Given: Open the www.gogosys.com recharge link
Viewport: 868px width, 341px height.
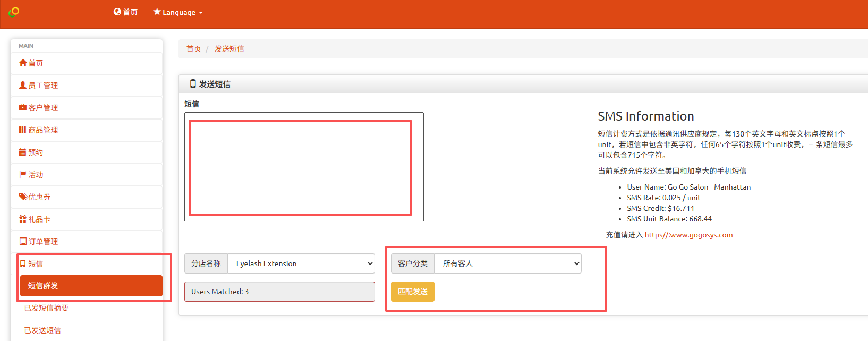Looking at the screenshot, I should [x=688, y=235].
